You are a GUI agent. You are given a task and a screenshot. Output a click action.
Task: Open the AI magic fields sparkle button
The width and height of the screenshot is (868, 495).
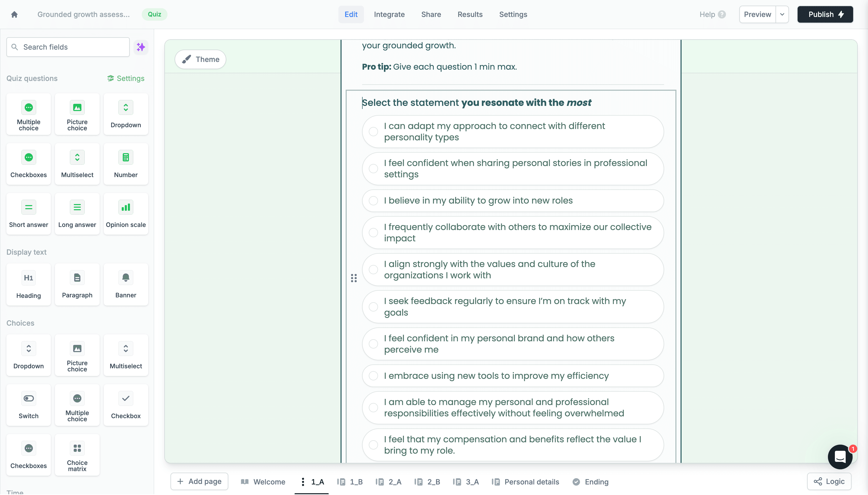[x=140, y=47]
